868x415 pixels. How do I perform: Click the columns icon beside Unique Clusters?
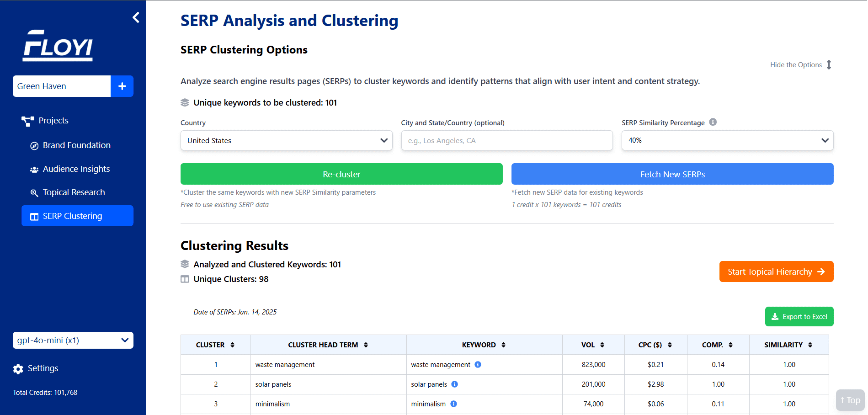click(185, 279)
